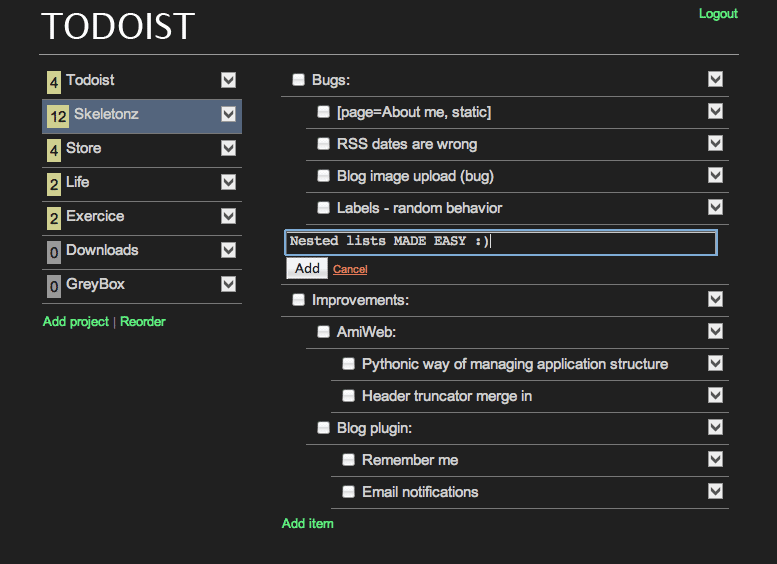
Task: Check the 'Email notifications' item checkbox
Action: coord(348,492)
